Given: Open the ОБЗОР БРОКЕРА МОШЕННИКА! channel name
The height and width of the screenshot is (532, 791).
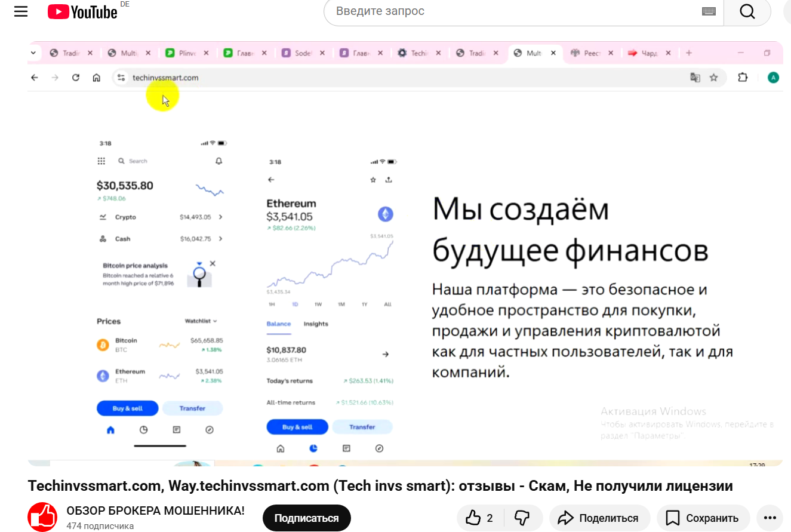Looking at the screenshot, I should 155,511.
